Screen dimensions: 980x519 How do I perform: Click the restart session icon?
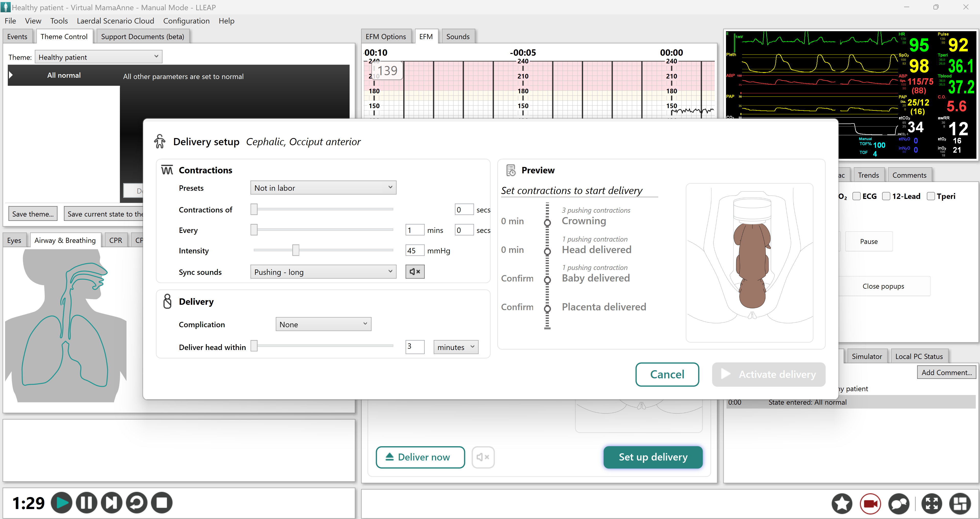136,503
